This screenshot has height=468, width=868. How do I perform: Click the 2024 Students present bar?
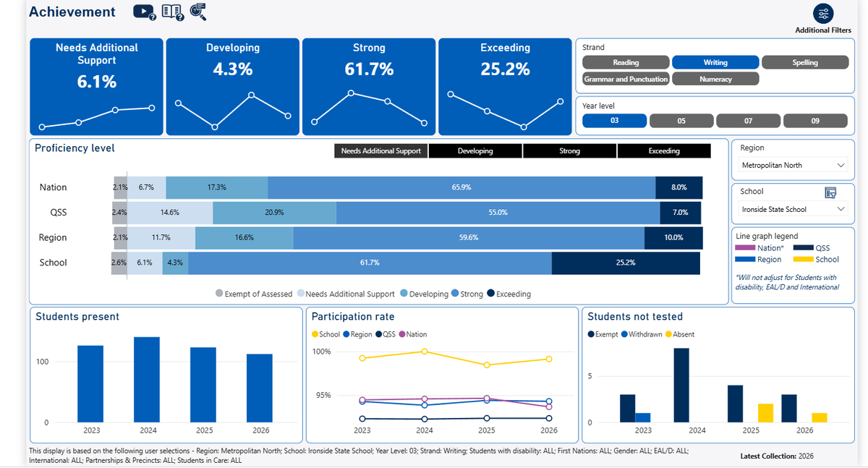tap(147, 380)
